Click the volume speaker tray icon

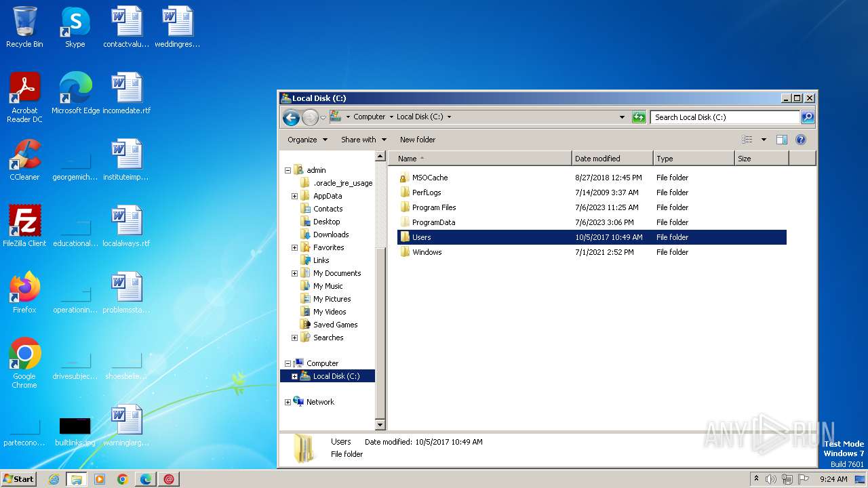[x=771, y=479]
